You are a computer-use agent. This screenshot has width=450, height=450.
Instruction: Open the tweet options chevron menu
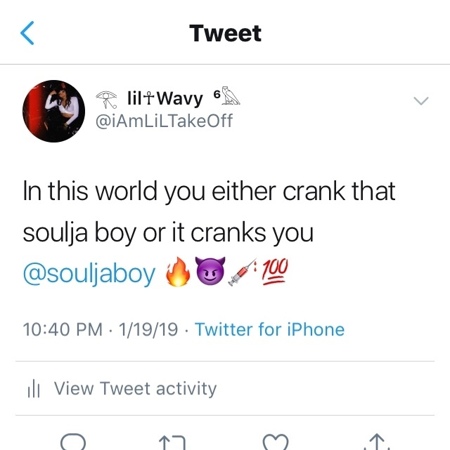pyautogui.click(x=421, y=101)
